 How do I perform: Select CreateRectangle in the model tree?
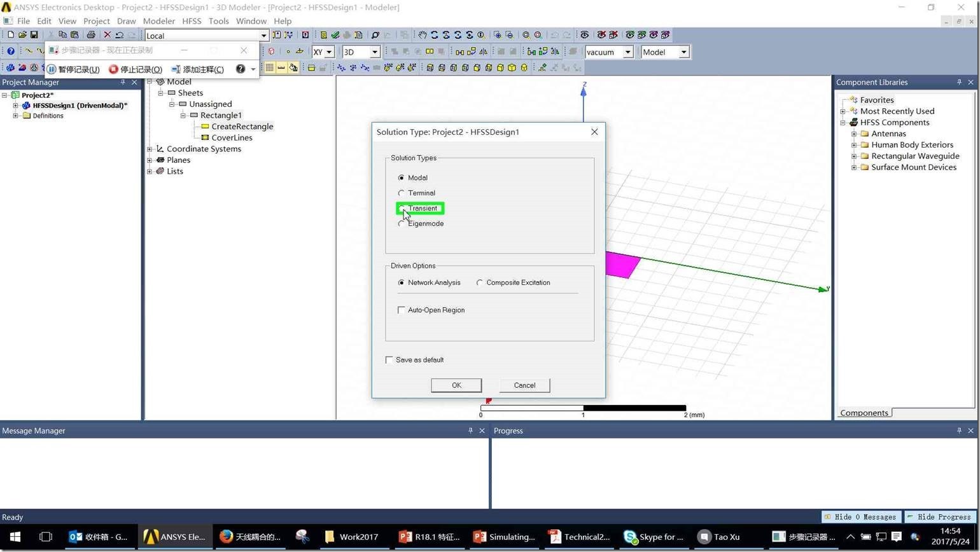point(242,127)
